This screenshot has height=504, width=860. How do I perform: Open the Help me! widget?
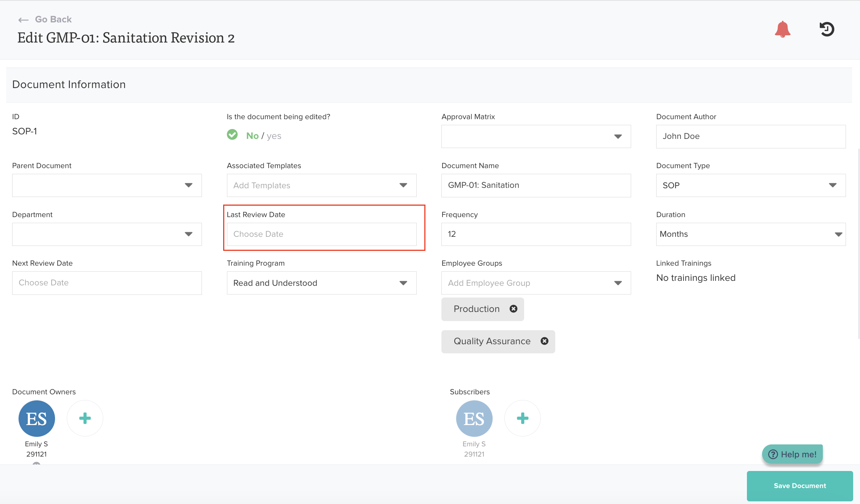(792, 454)
